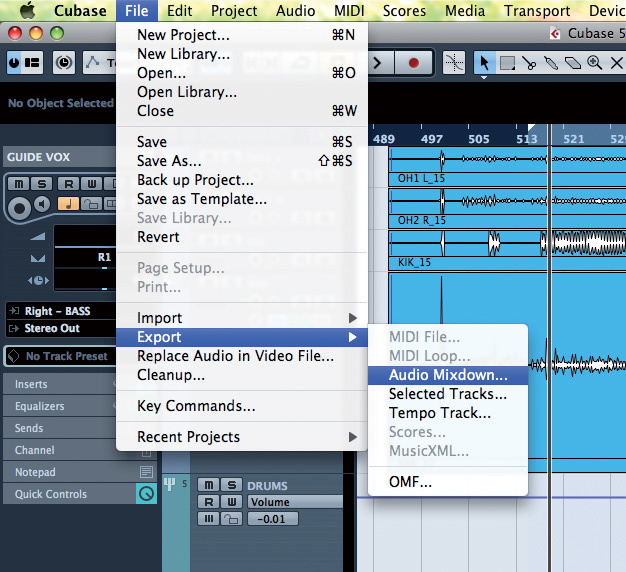
Task: Open DRUMS Volume automation parameter dropdown
Action: click(295, 502)
